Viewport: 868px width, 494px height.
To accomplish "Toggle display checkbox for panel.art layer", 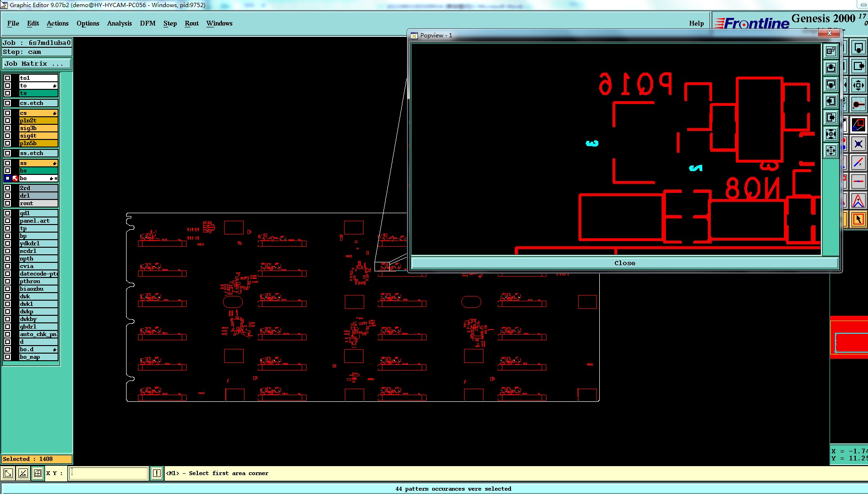I will (8, 221).
